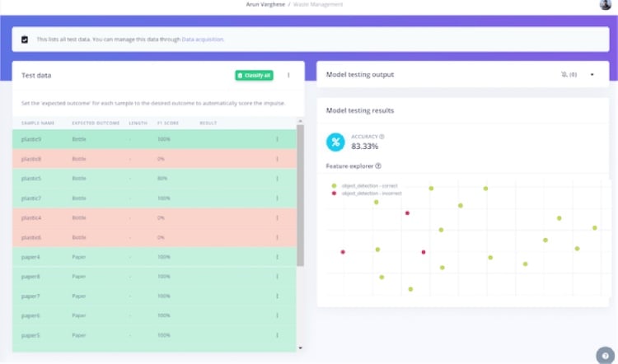
Task: Click the help icon next to ACCURACY
Action: [382, 137]
